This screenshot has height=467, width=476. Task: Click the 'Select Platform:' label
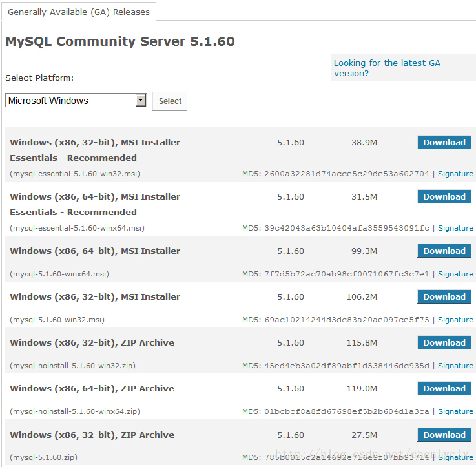tap(39, 78)
